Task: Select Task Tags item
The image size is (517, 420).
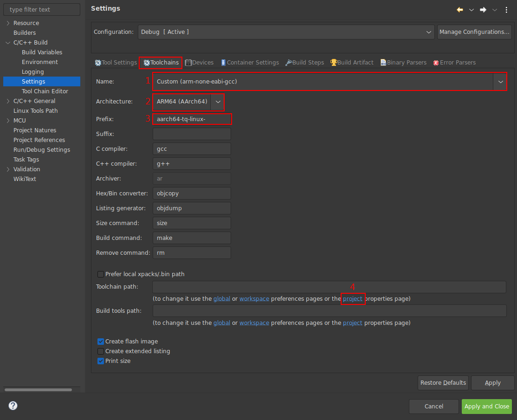Action: tap(26, 160)
